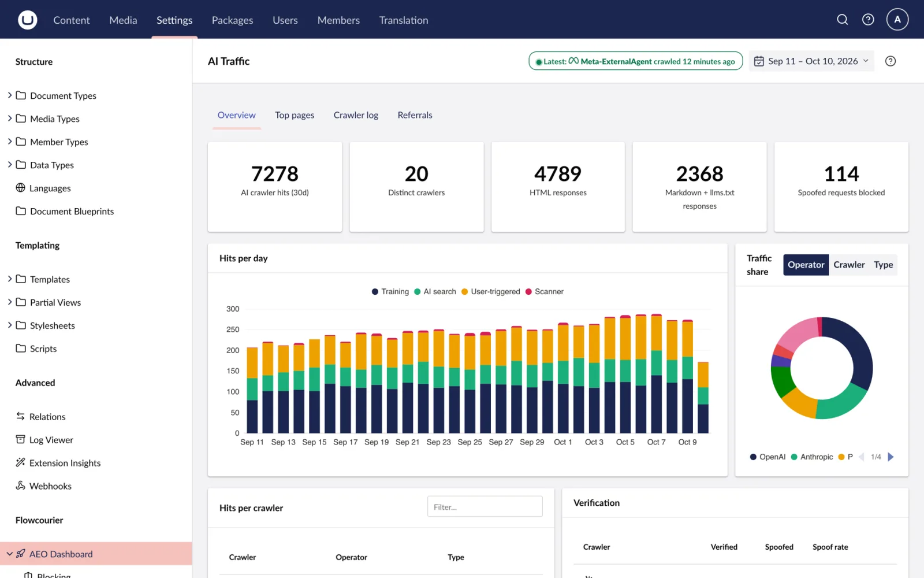Expand the Templates tree node
The width and height of the screenshot is (924, 578).
coord(9,279)
